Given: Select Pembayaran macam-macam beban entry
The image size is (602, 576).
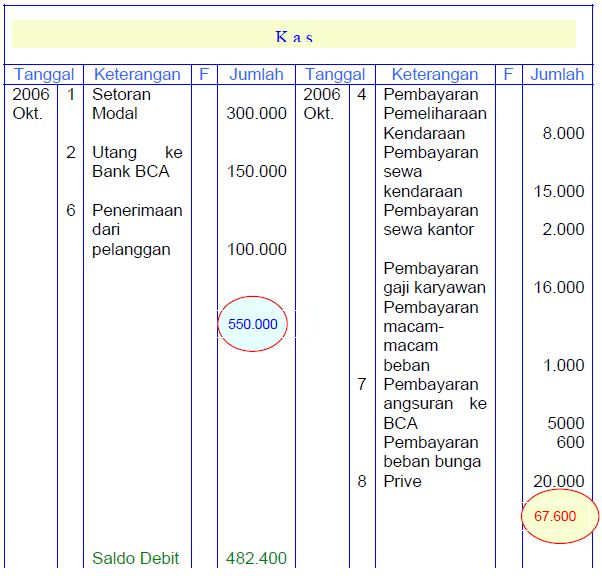Looking at the screenshot, I should (x=431, y=336).
